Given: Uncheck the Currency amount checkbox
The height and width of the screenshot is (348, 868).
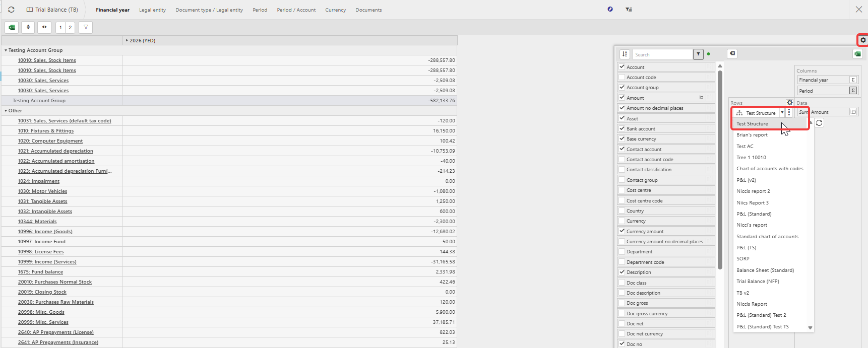Looking at the screenshot, I should coord(622,231).
